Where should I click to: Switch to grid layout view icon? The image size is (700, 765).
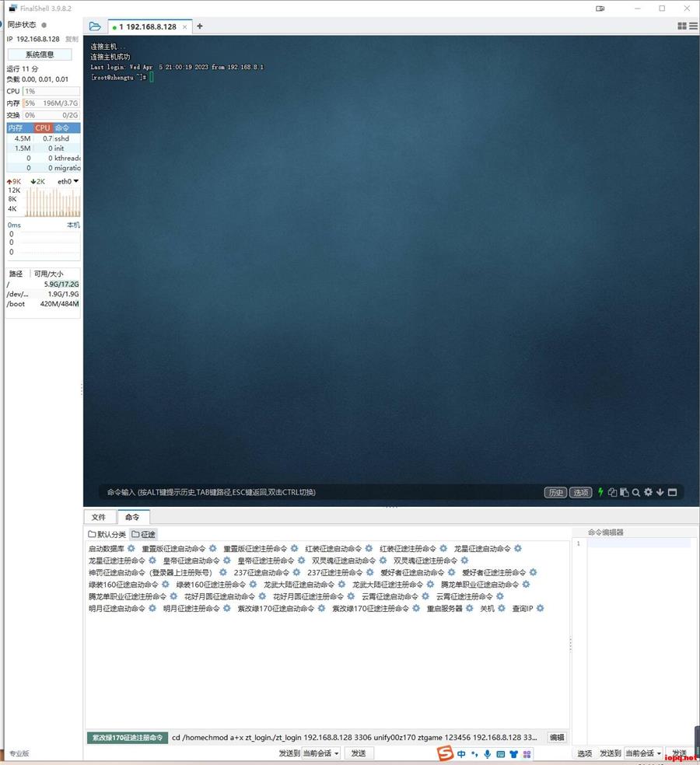[682, 26]
